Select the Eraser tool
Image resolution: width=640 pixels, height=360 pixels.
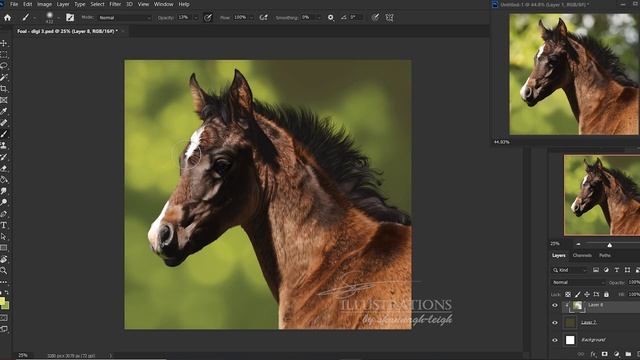pyautogui.click(x=4, y=168)
